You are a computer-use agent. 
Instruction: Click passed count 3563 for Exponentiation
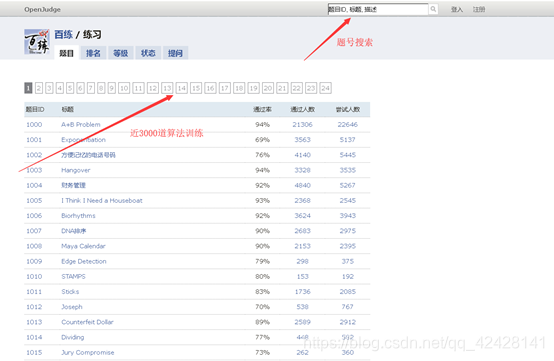point(302,140)
